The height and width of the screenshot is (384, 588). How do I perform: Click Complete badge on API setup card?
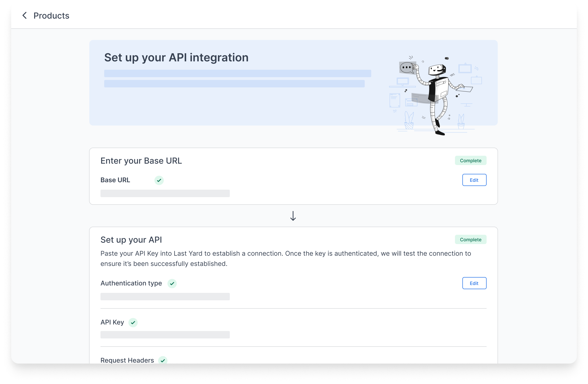pyautogui.click(x=470, y=240)
